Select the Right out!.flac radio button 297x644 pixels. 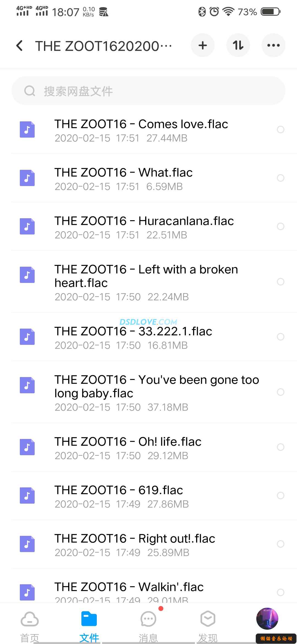[x=280, y=544]
